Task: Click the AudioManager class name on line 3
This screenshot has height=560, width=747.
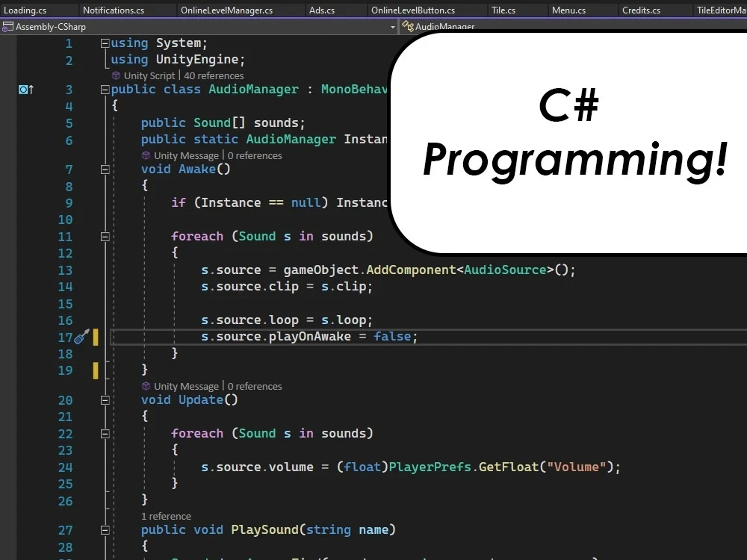Action: point(253,89)
